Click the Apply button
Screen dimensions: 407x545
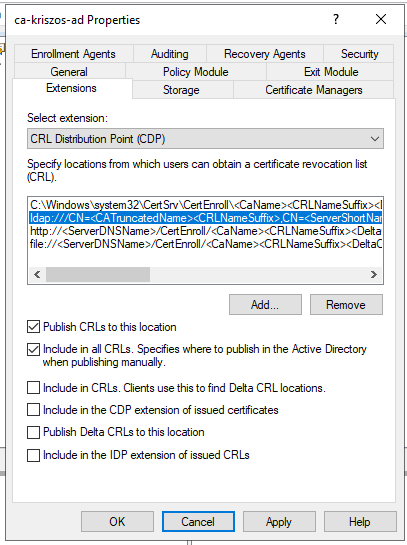pyautogui.click(x=279, y=521)
